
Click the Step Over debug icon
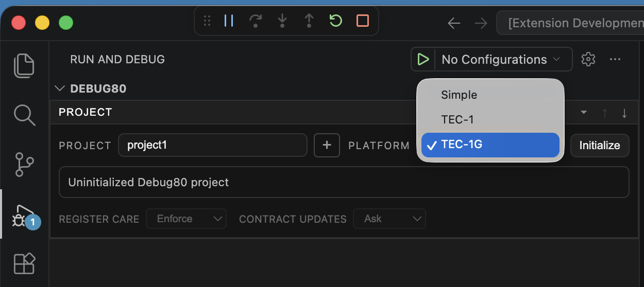coord(255,21)
